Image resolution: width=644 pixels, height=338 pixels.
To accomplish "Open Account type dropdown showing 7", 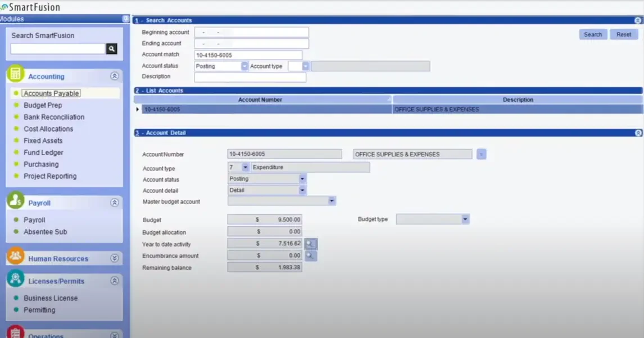I will pos(245,167).
